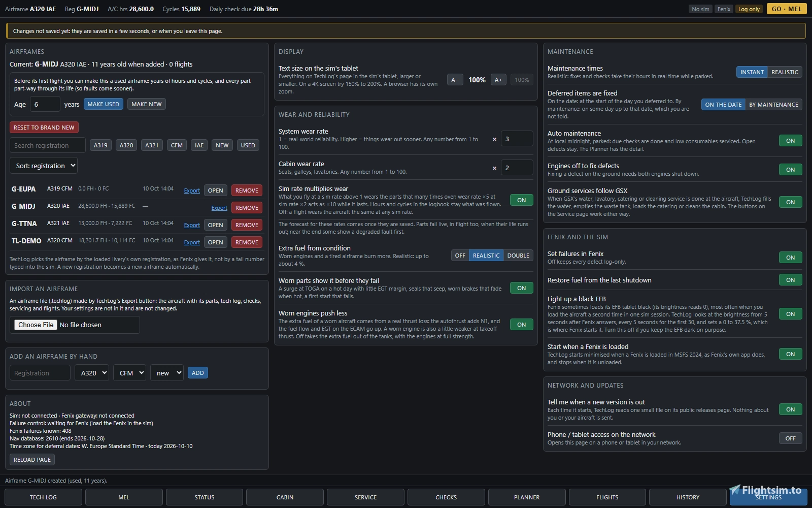
Task: Turn off Engines off to fix defects
Action: 790,170
